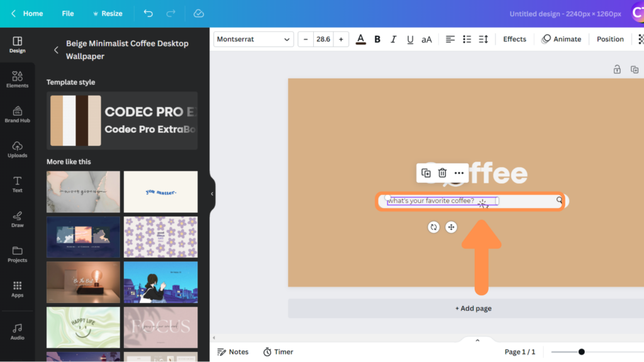
Task: Expand the page thumbnails drawer
Action: click(477, 340)
